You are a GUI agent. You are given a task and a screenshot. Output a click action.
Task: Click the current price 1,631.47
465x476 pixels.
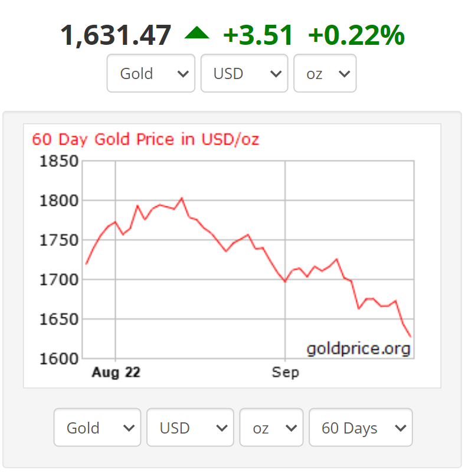(116, 35)
